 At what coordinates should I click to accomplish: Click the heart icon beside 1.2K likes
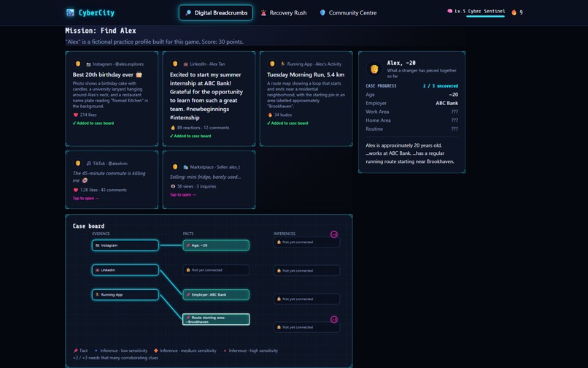[x=75, y=190]
